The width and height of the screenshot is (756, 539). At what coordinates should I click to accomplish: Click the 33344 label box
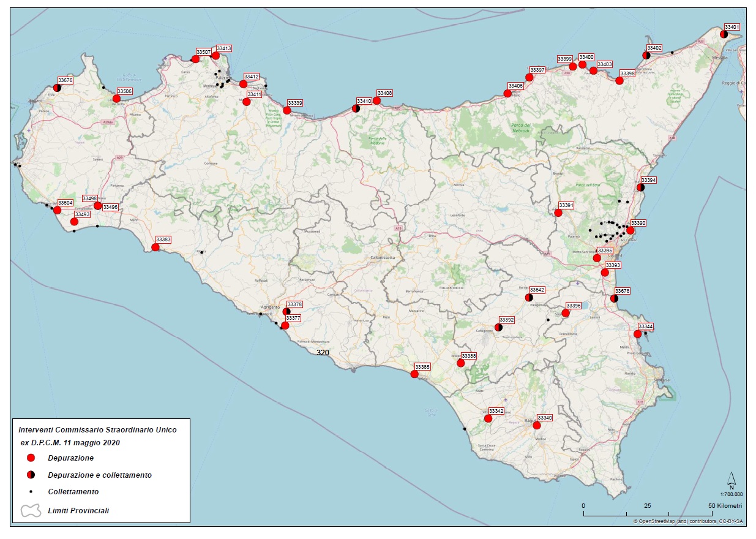pyautogui.click(x=646, y=326)
